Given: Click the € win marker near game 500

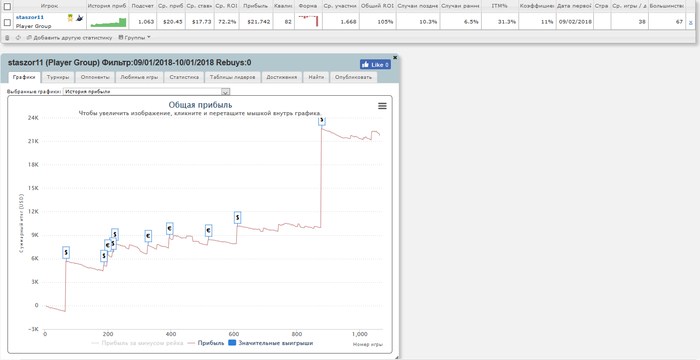Looking at the screenshot, I should 208,230.
